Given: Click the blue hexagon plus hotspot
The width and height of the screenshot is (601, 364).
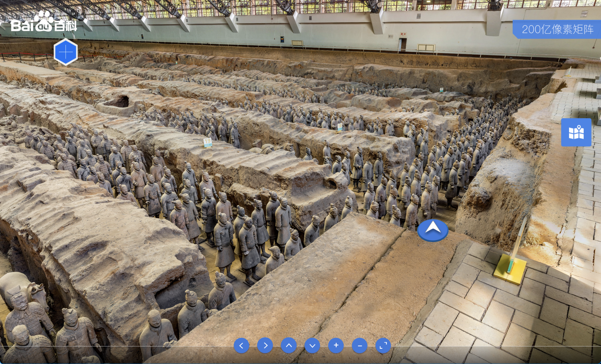Looking at the screenshot, I should [x=66, y=52].
